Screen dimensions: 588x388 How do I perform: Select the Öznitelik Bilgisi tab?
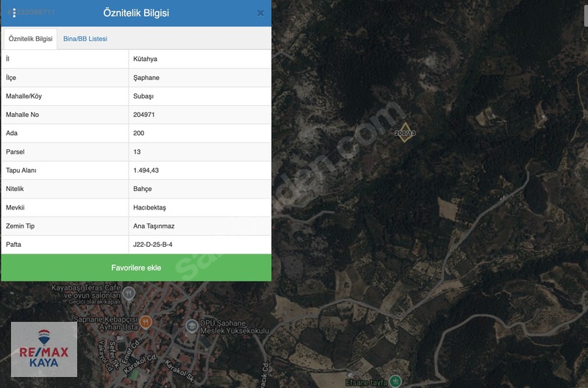coord(30,39)
